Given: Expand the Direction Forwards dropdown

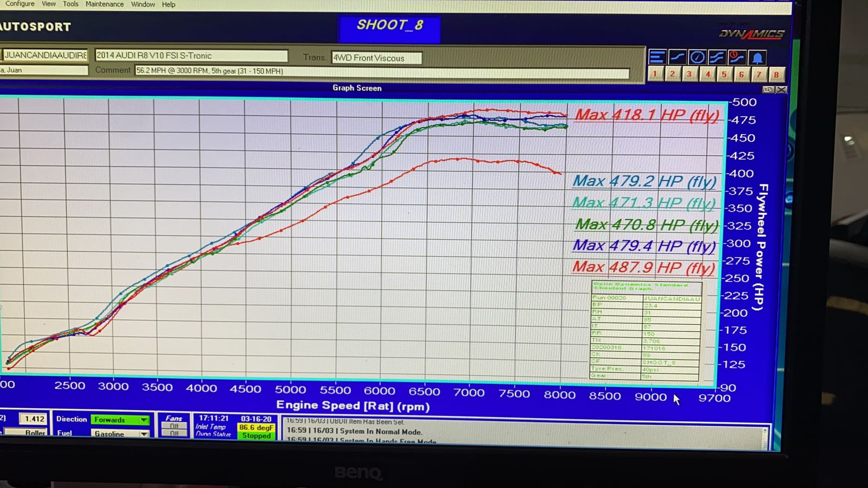Looking at the screenshot, I should pyautogui.click(x=144, y=420).
